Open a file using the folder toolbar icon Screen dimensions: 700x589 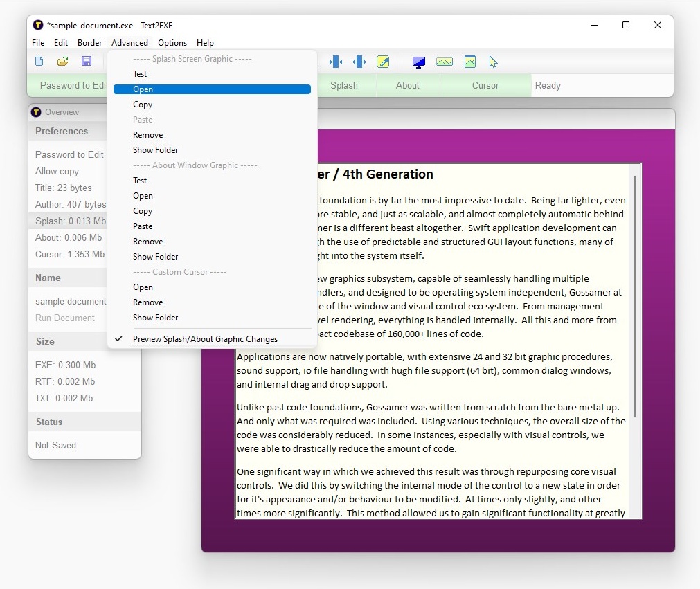62,61
